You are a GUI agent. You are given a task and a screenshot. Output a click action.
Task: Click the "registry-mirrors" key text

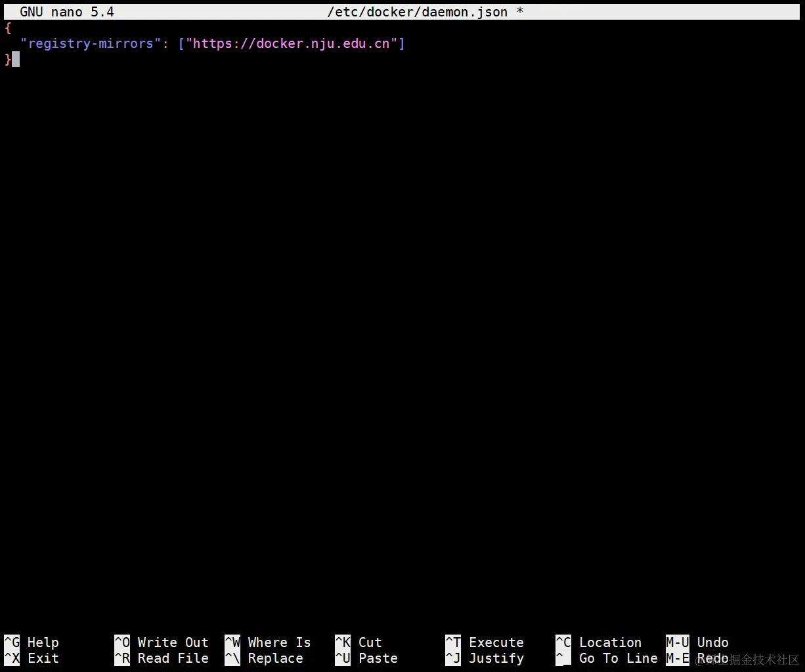[91, 43]
